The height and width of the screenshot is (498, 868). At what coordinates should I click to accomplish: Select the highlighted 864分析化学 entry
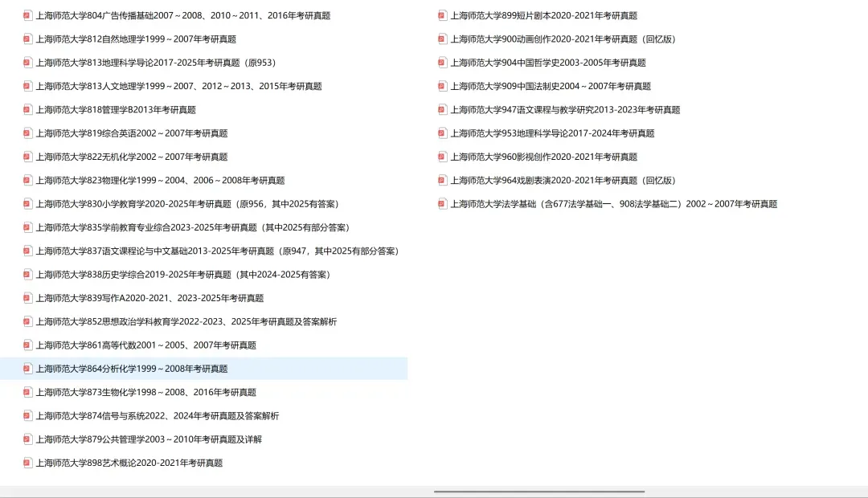click(133, 368)
